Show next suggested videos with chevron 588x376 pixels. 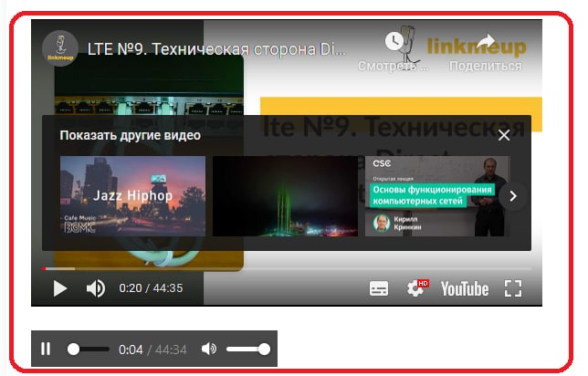513,195
